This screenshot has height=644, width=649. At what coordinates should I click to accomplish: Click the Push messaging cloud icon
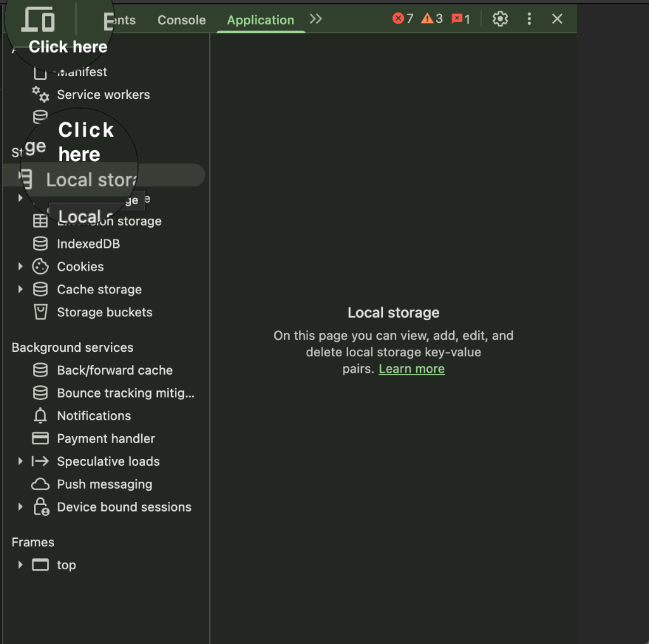tap(40, 484)
